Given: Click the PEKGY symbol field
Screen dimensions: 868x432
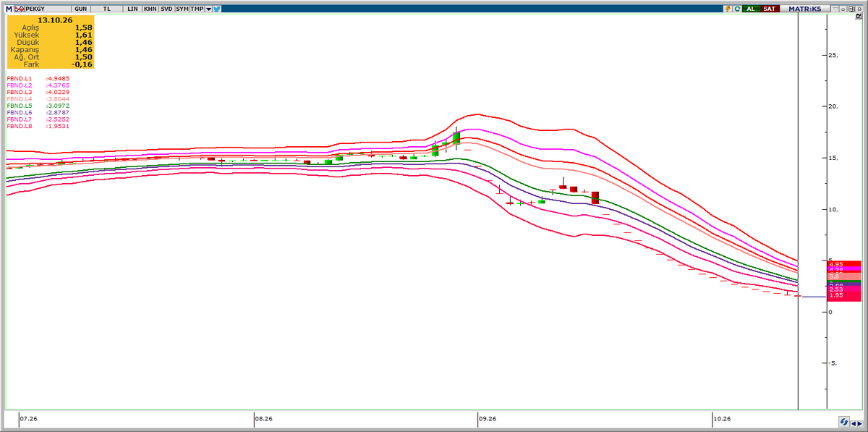Looking at the screenshot, I should click(x=48, y=9).
